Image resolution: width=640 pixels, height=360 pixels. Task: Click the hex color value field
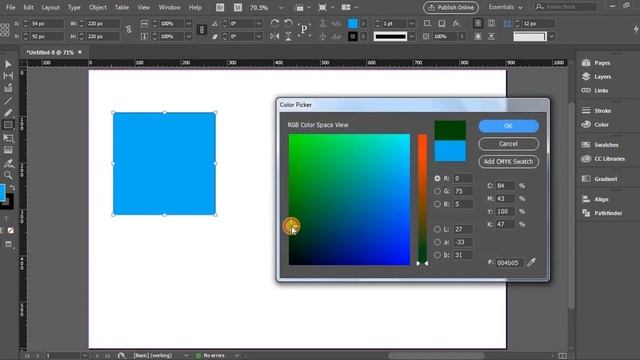point(509,263)
